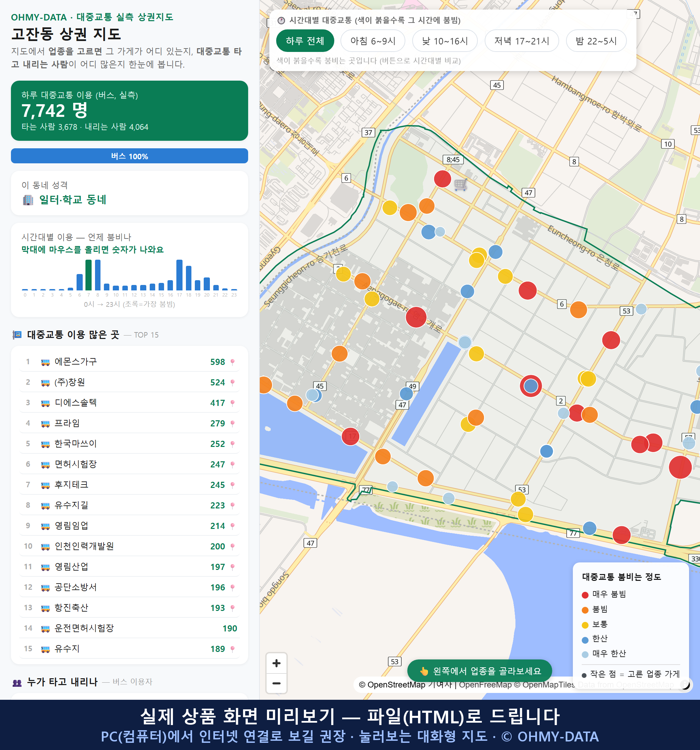Click pin icon at 에몬스가구 row end
Screen dimensions: 700x750
point(232,362)
